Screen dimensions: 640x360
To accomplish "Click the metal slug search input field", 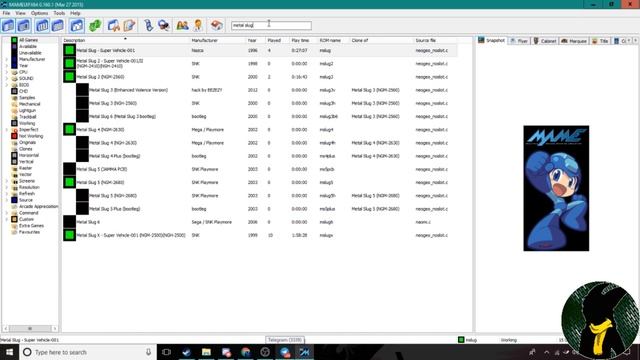I will (271, 25).
